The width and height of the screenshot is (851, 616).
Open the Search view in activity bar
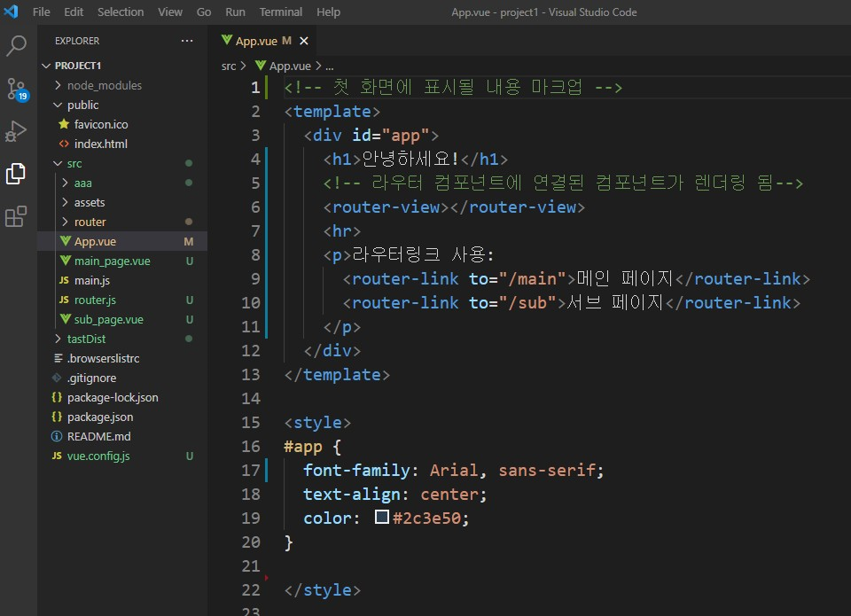(x=16, y=46)
